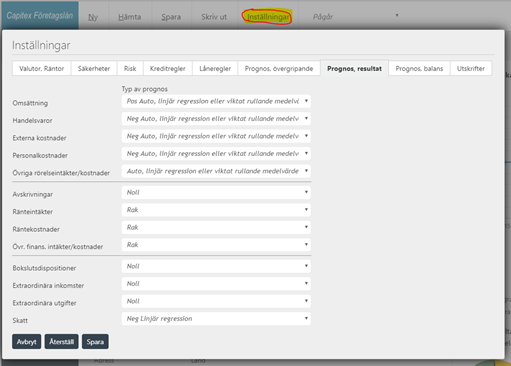Click the Skatt row label
The height and width of the screenshot is (366, 511).
click(20, 321)
